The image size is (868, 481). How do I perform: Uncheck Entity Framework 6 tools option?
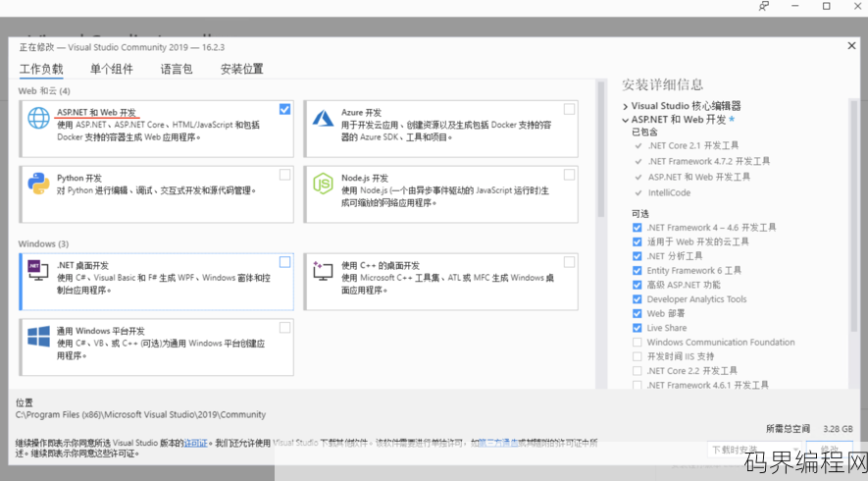(638, 270)
